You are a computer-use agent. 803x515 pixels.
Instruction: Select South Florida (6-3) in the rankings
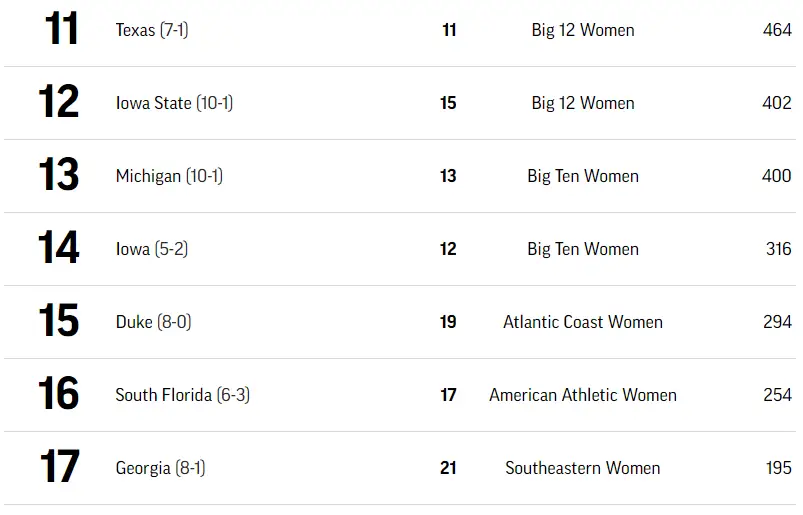(182, 395)
